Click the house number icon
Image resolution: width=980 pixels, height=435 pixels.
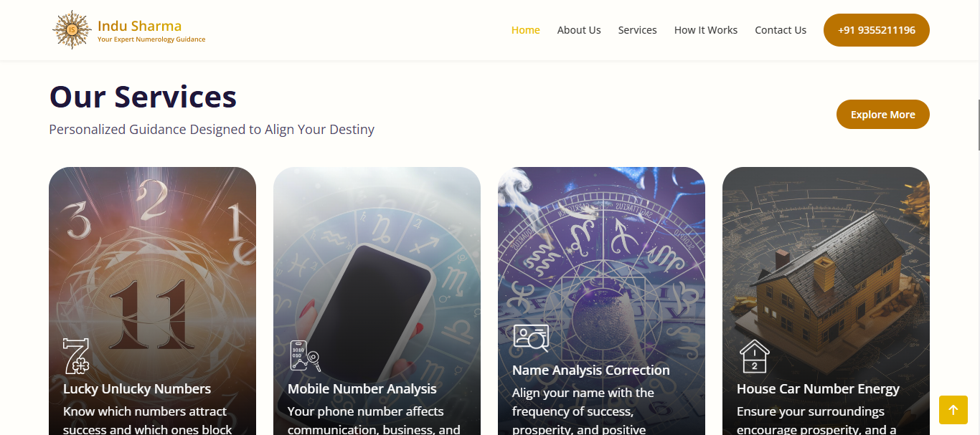click(754, 356)
